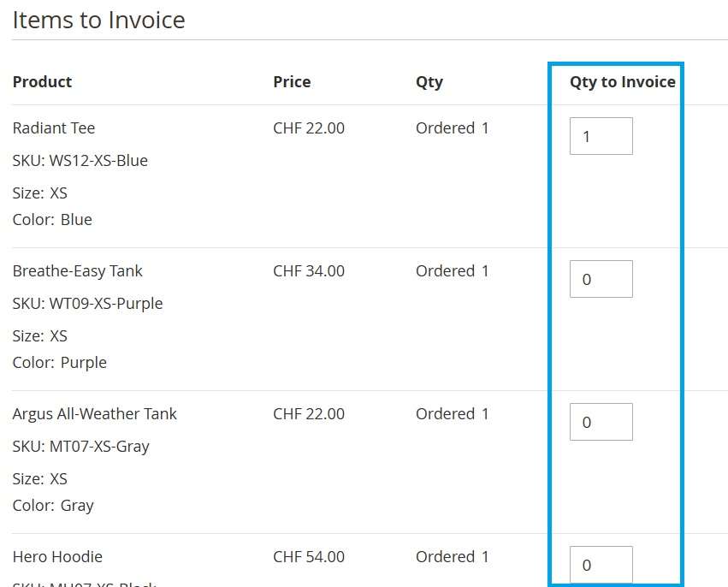The width and height of the screenshot is (728, 587).
Task: Click the Price column header
Action: tap(292, 82)
